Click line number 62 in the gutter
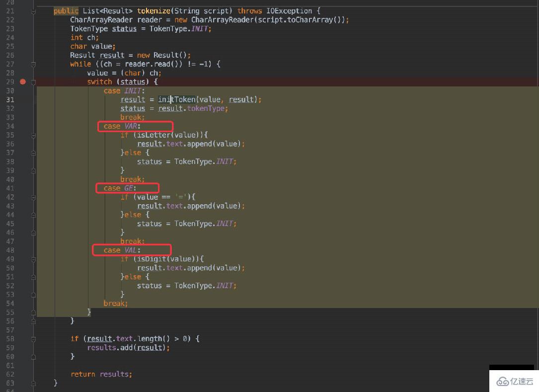 click(10, 374)
